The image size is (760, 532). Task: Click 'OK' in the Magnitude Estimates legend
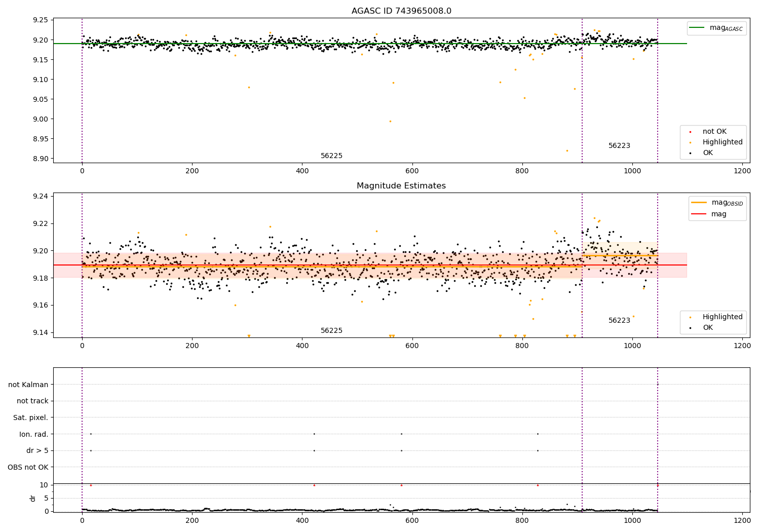[707, 328]
